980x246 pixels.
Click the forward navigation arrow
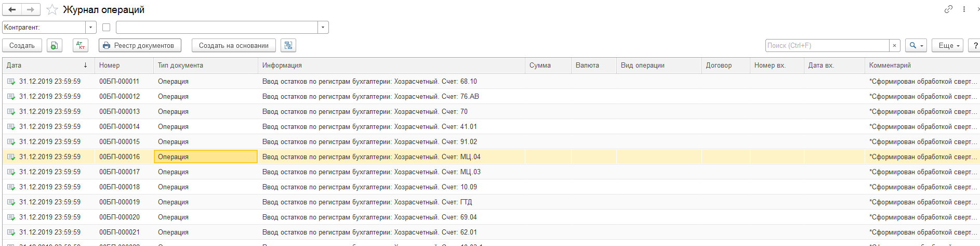pos(31,9)
